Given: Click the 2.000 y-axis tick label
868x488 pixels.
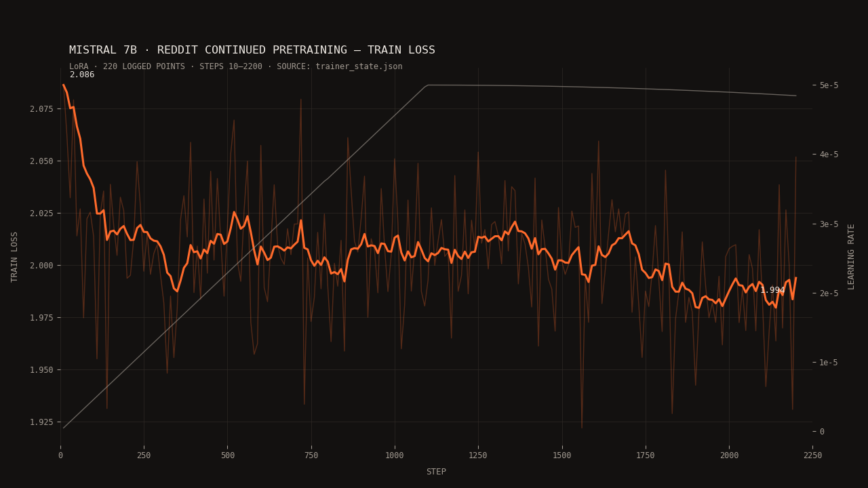Looking at the screenshot, I should click(x=42, y=265).
